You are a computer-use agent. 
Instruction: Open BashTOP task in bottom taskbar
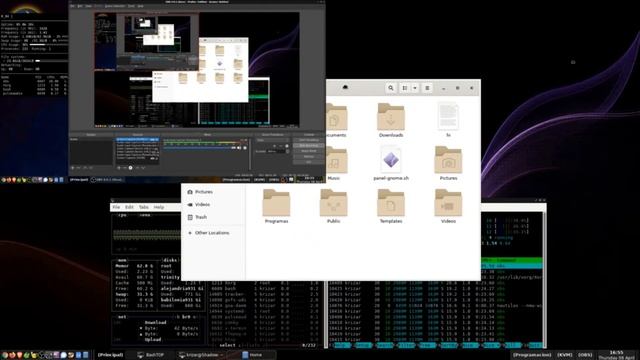(x=150, y=355)
